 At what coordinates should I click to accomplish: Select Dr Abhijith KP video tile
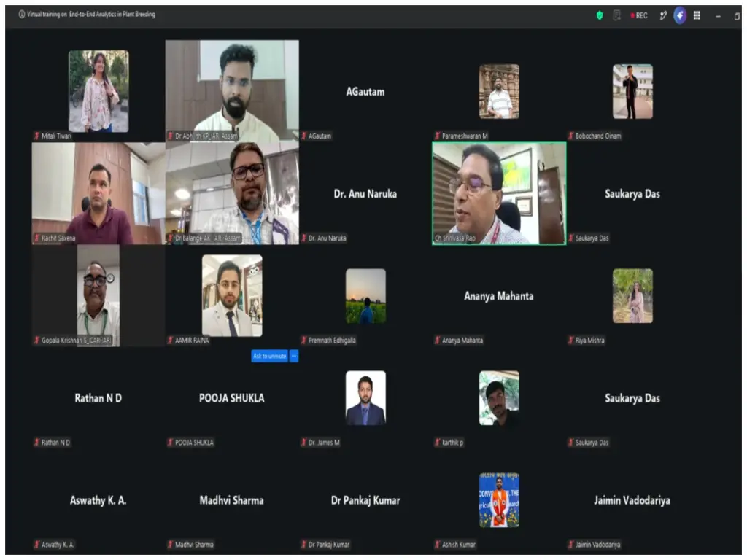[x=232, y=90]
